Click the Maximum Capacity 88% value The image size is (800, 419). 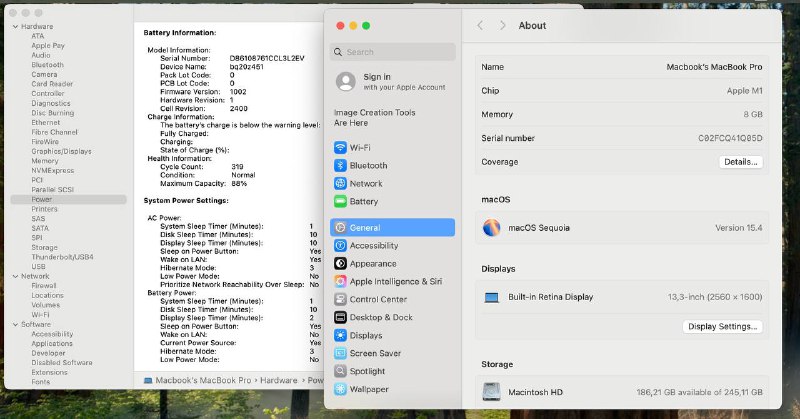point(239,184)
